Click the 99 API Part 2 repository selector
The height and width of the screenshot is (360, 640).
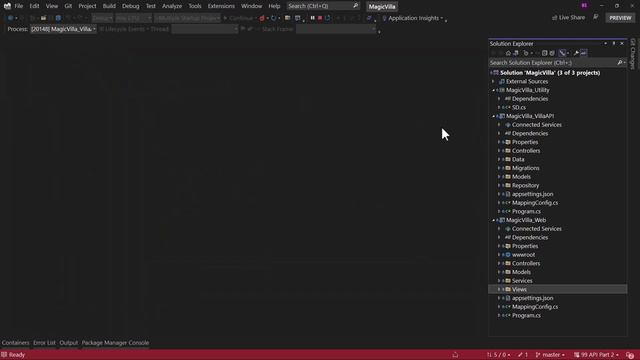596,355
